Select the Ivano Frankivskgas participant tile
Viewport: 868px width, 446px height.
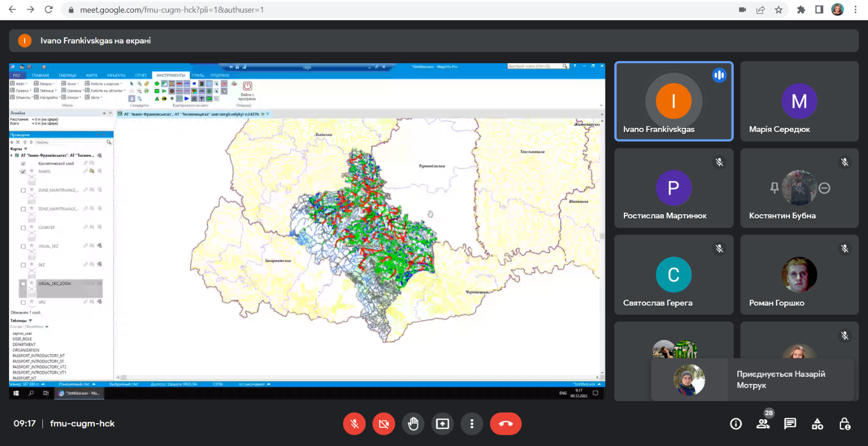674,101
